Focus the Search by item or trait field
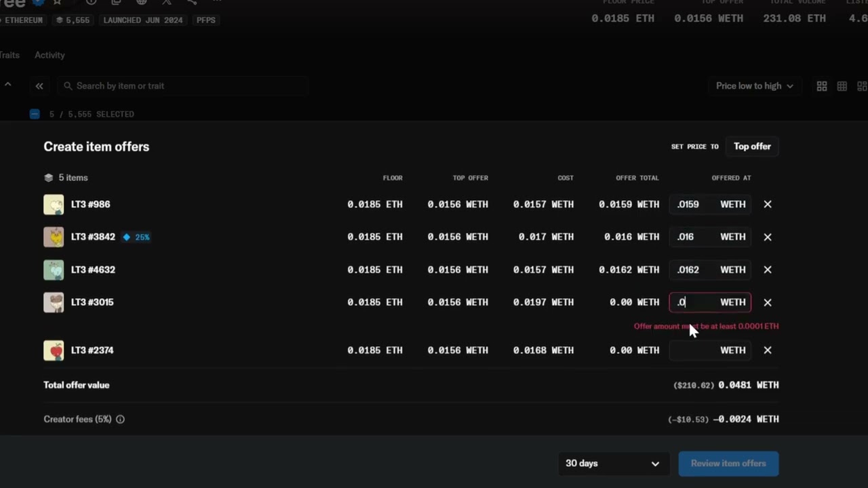 (183, 86)
